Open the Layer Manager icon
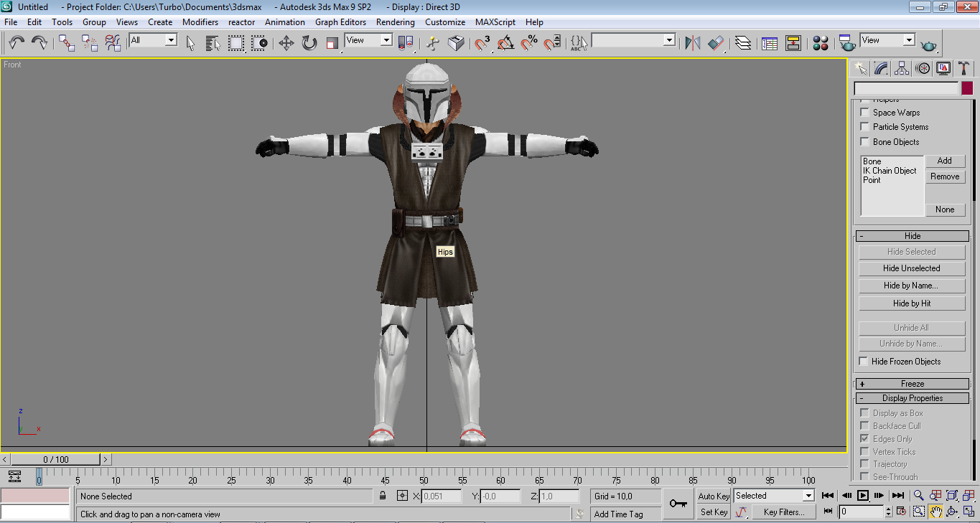 tap(743, 43)
